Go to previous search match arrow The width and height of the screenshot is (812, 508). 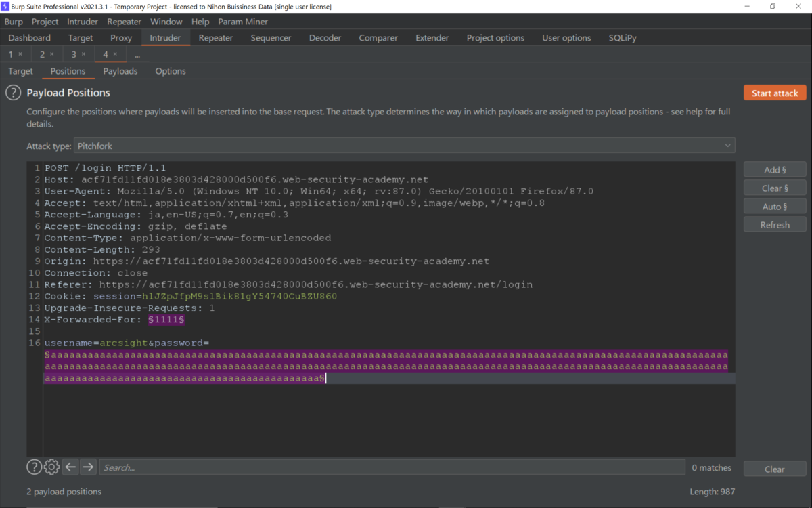pyautogui.click(x=70, y=467)
